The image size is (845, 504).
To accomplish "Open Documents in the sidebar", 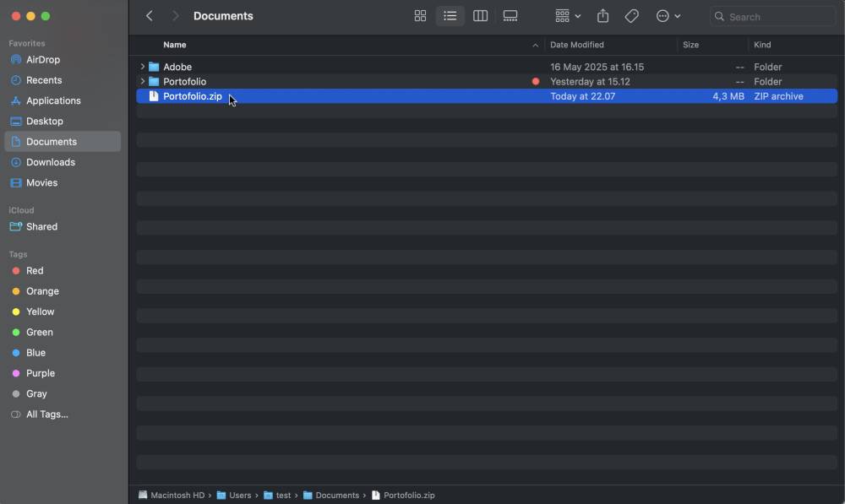I will pos(63,142).
